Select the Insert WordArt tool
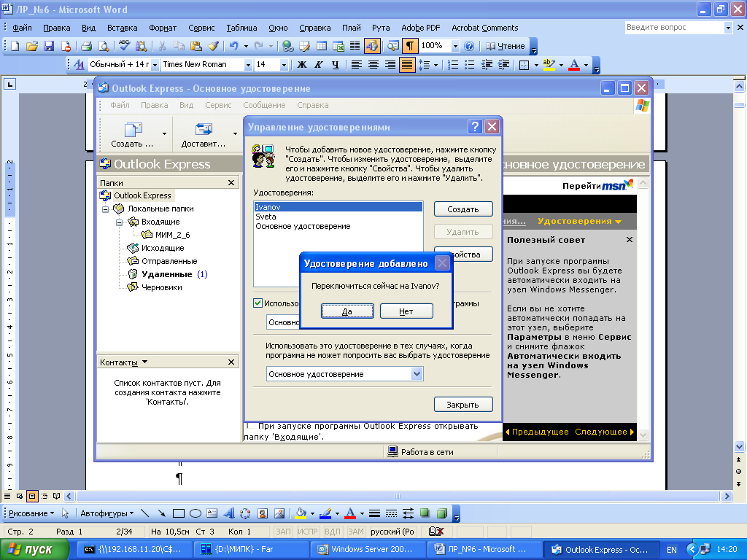747x560 pixels. [x=229, y=513]
